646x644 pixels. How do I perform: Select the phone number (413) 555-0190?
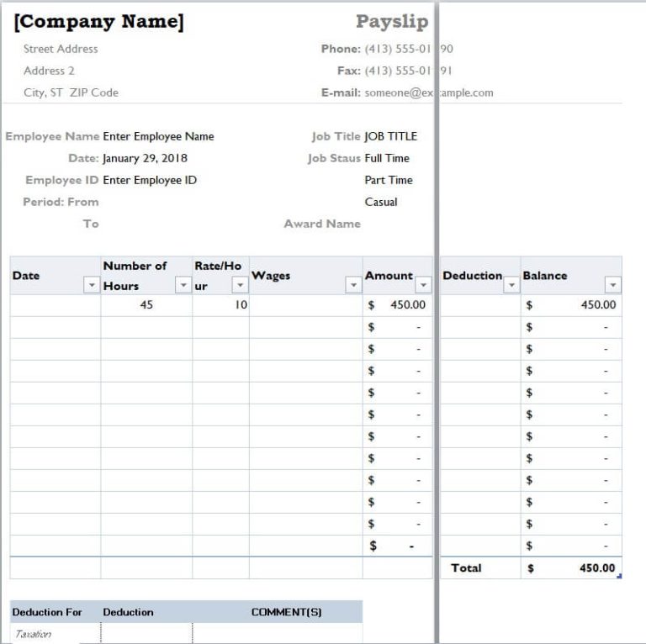click(x=409, y=49)
